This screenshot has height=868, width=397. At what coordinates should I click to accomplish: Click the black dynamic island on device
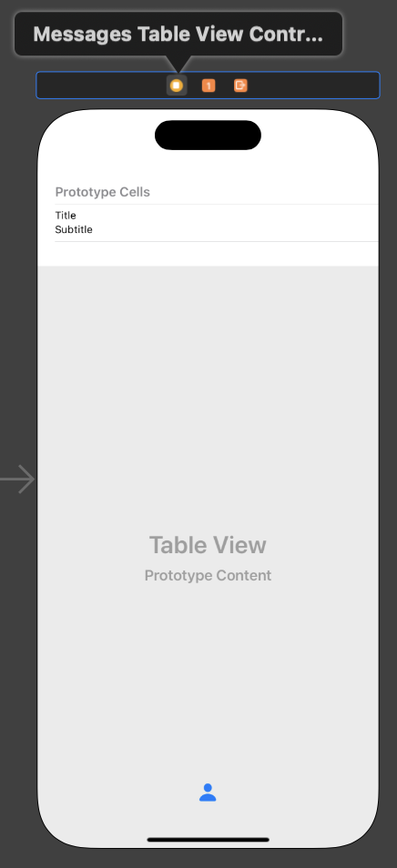[x=208, y=135]
